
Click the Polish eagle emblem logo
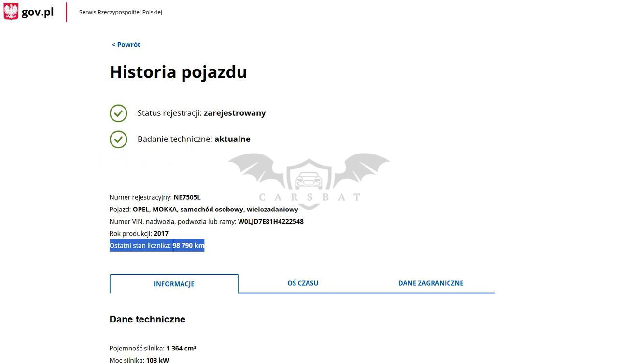11,12
